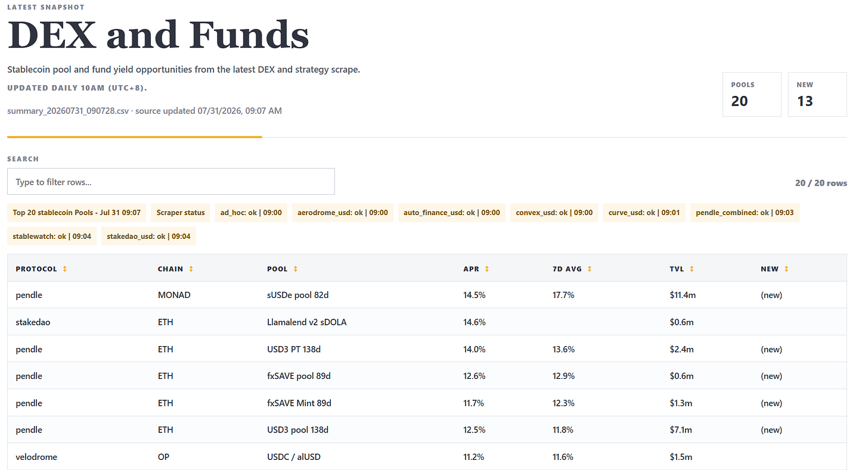The height and width of the screenshot is (470, 868).
Task: Toggle sorting via the Pool column arrows
Action: (295, 269)
